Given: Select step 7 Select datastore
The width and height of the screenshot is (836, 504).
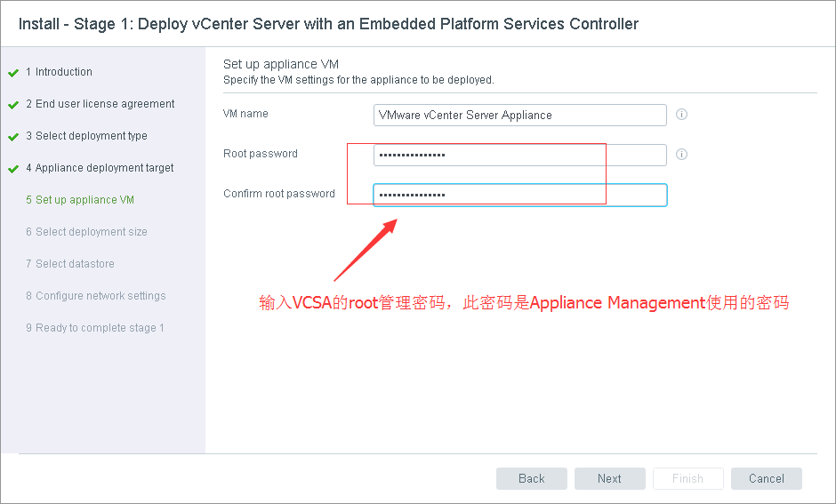Looking at the screenshot, I should click(x=70, y=264).
